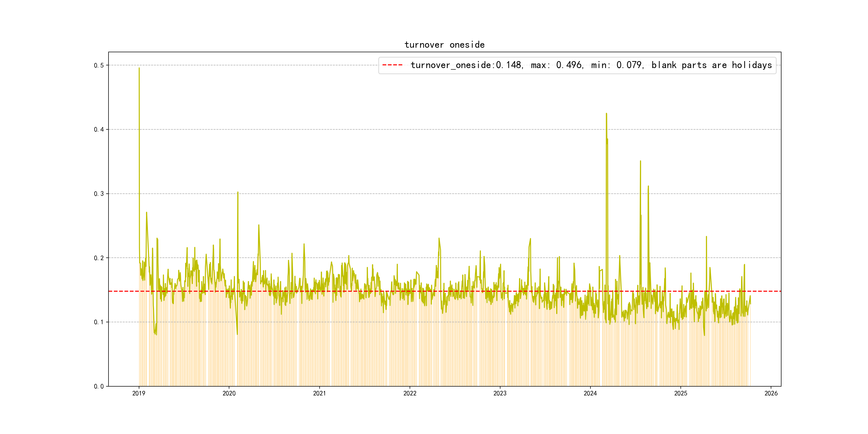Click the 2026 x-axis tick label
This screenshot has width=868, height=434.
(771, 393)
